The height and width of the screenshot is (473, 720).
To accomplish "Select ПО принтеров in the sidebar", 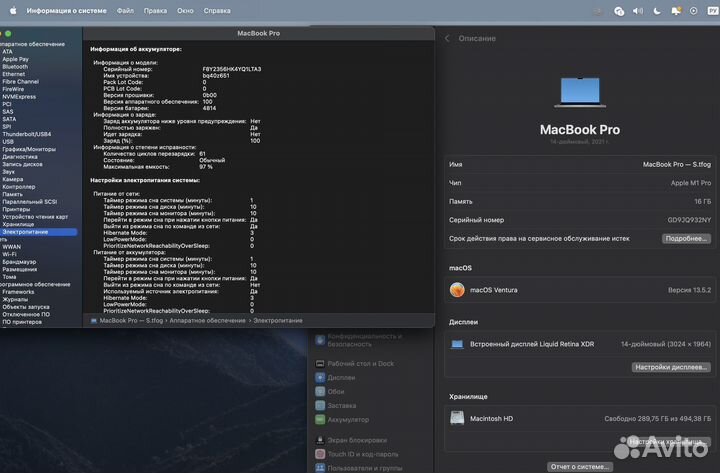I will tap(22, 322).
